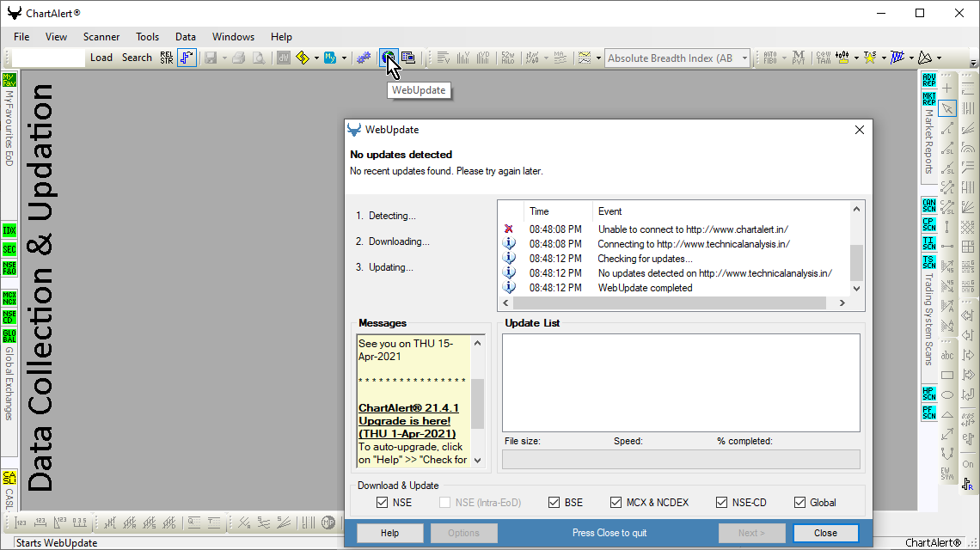The height and width of the screenshot is (550, 980).
Task: Click the MCX NCX icon in left sidebar
Action: coord(9,298)
